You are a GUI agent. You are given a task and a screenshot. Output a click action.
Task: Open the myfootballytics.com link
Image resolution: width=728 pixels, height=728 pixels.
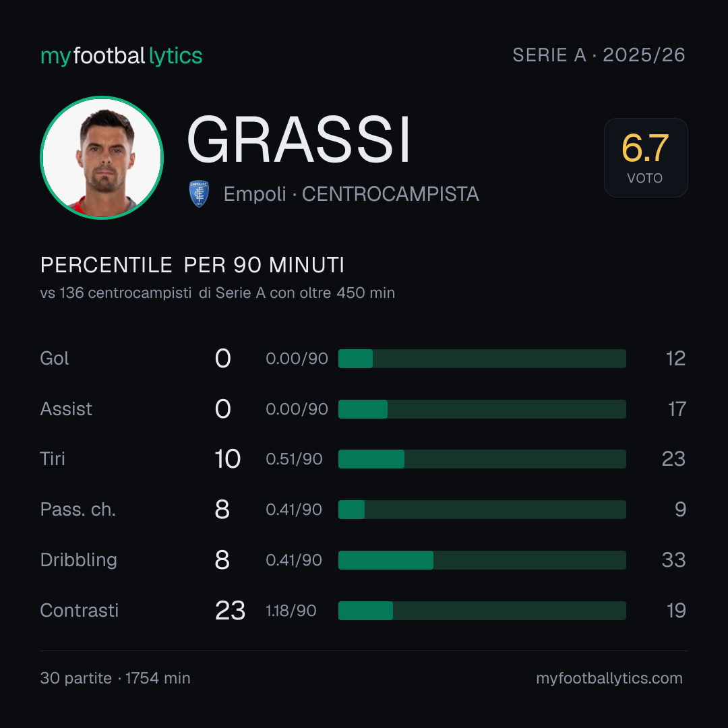(609, 678)
